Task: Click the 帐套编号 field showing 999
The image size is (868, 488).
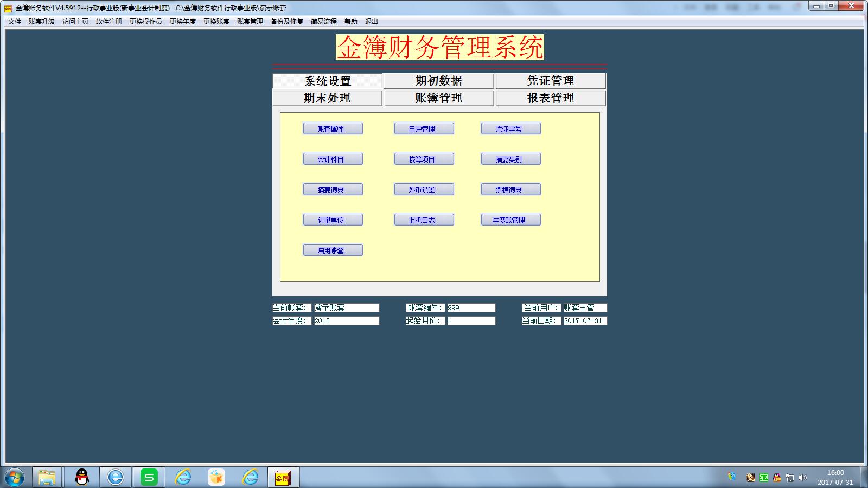Action: (471, 307)
